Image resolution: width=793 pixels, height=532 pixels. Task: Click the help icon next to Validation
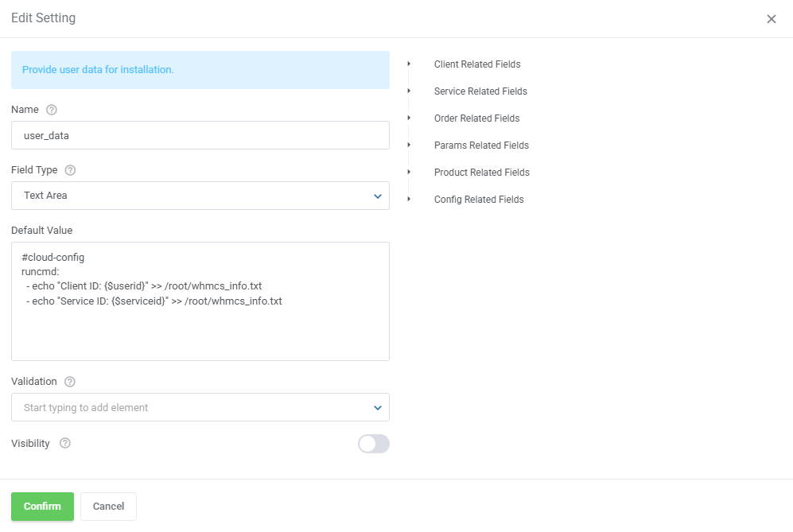point(70,382)
